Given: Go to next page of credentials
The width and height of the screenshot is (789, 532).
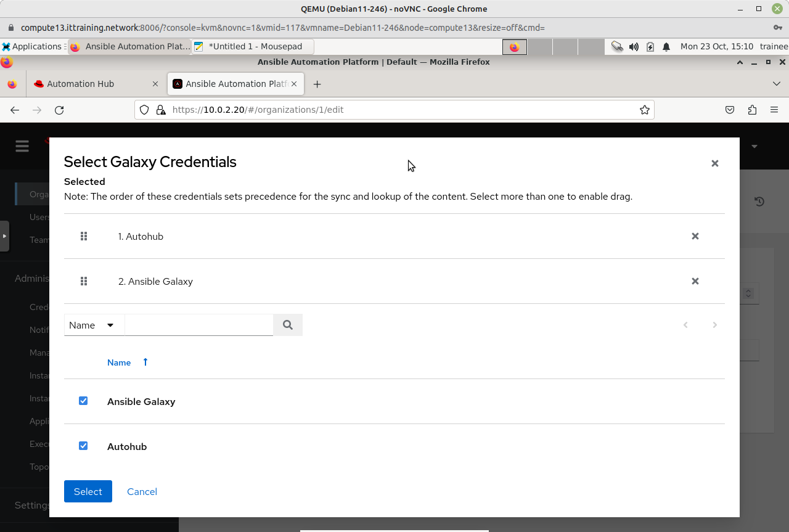Looking at the screenshot, I should pos(714,325).
